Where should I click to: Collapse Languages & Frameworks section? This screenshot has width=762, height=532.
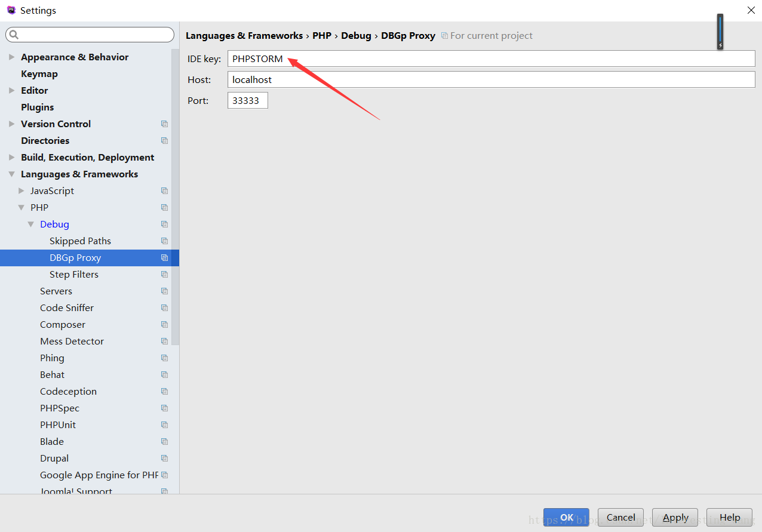[x=11, y=174]
